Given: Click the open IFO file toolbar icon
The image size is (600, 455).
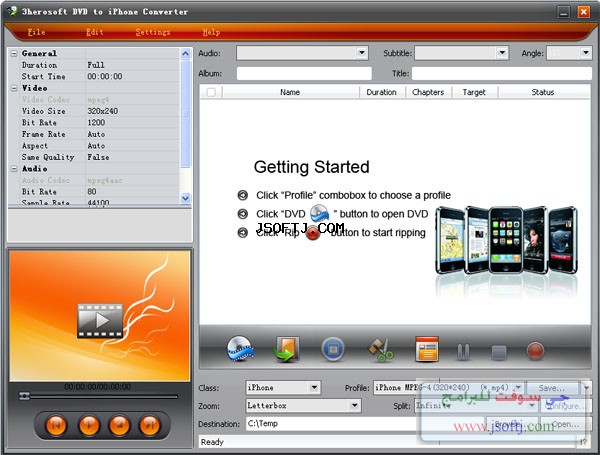Looking at the screenshot, I should tap(286, 349).
